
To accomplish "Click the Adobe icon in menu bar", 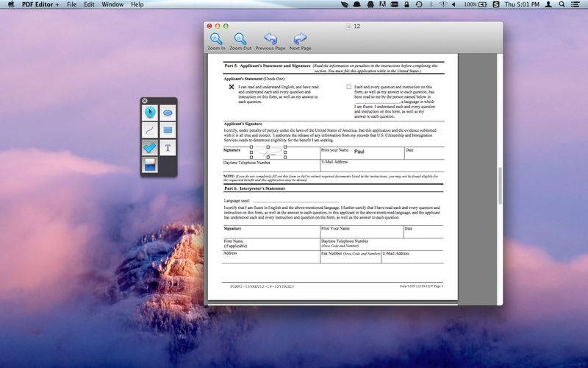I will [x=382, y=4].
